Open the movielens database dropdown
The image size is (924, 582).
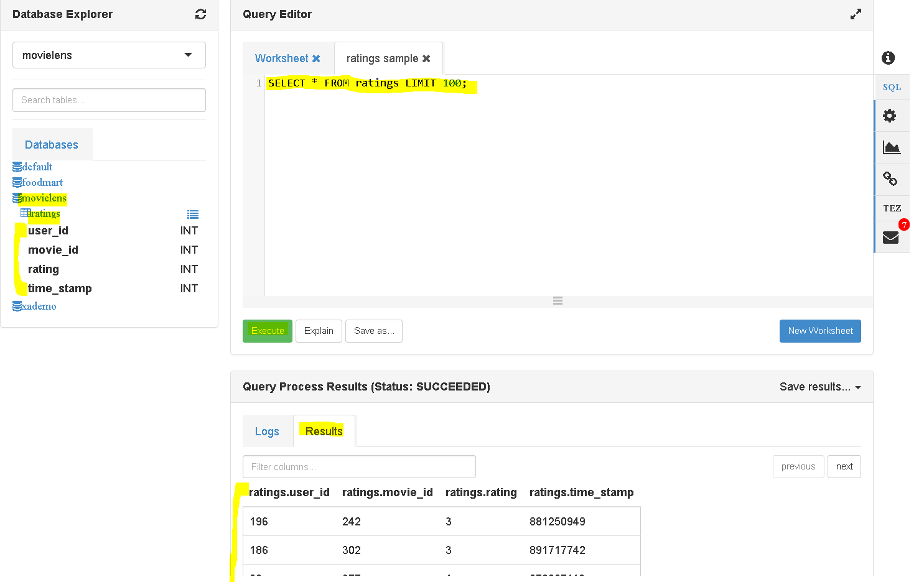coord(109,55)
